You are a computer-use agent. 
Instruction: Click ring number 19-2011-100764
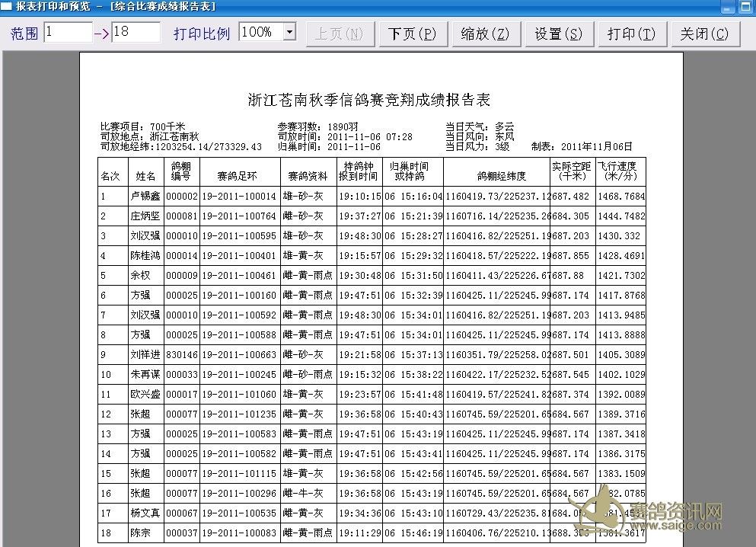coord(239,216)
